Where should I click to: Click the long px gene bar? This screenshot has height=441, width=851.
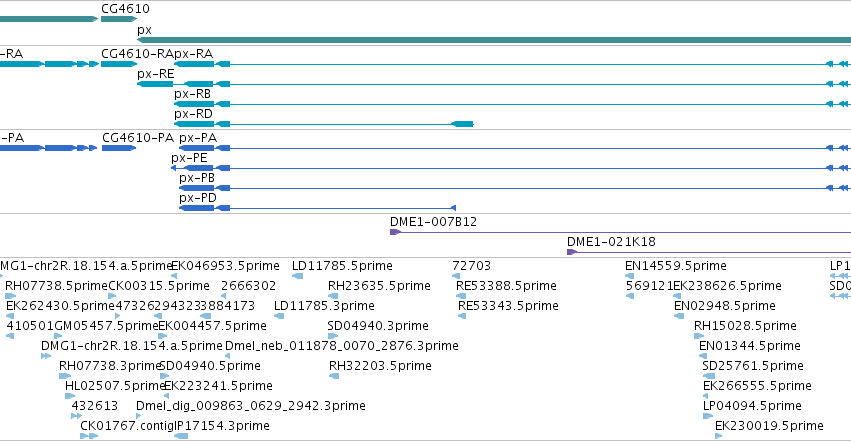494,40
